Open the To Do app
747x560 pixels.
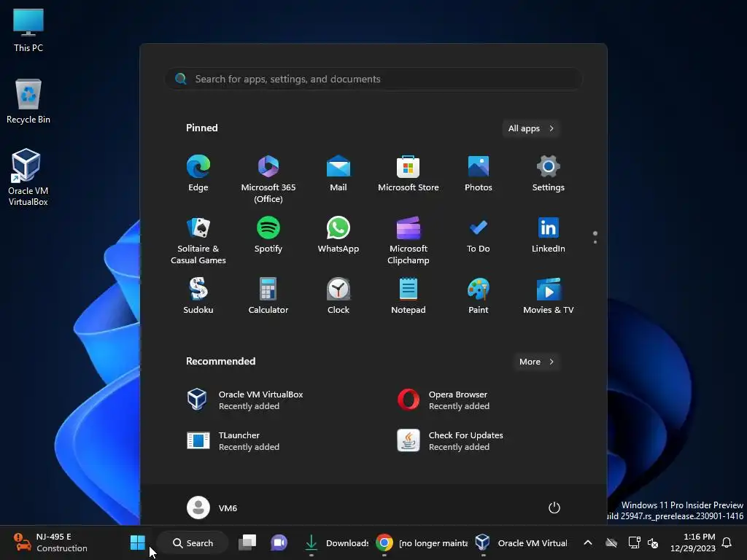click(479, 235)
